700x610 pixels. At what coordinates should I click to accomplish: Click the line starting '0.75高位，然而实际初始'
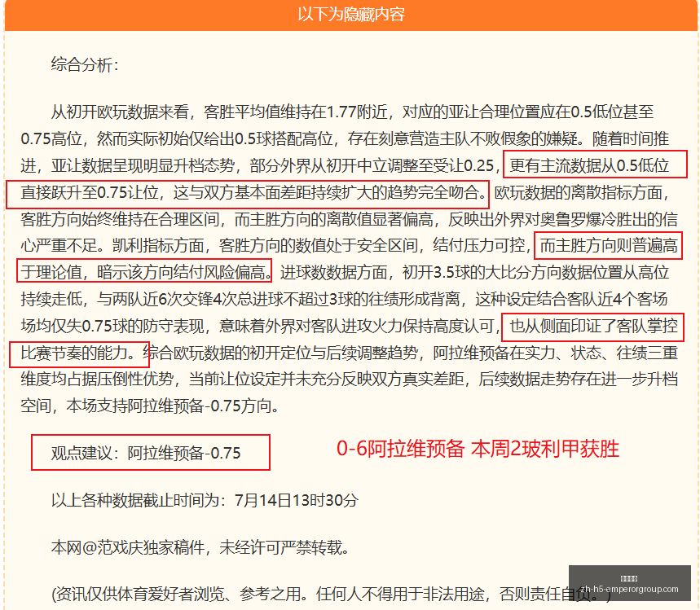click(345, 138)
